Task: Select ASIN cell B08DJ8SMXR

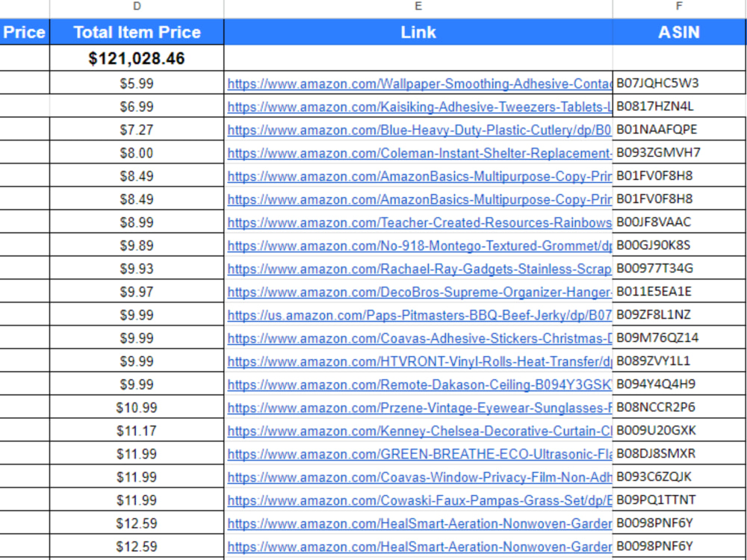Action: point(679,453)
